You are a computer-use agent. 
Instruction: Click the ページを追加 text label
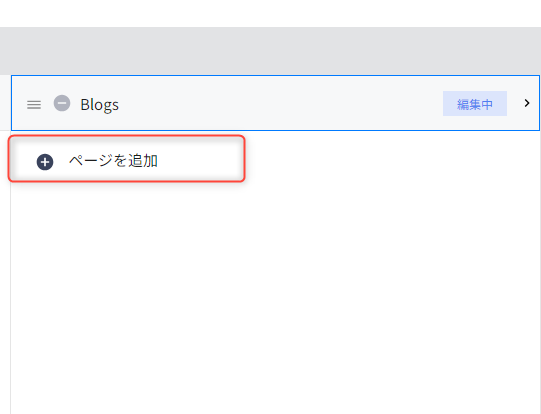coord(113,161)
